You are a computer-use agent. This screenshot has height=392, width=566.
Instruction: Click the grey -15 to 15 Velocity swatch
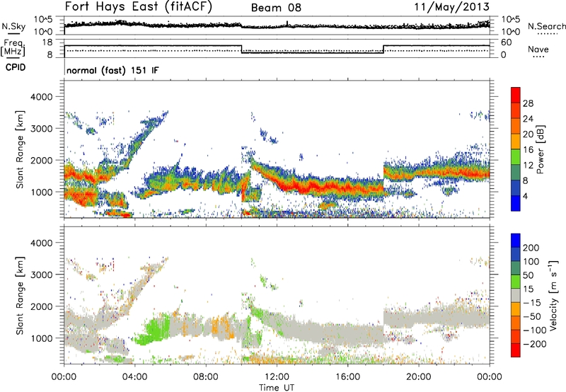coord(516,296)
